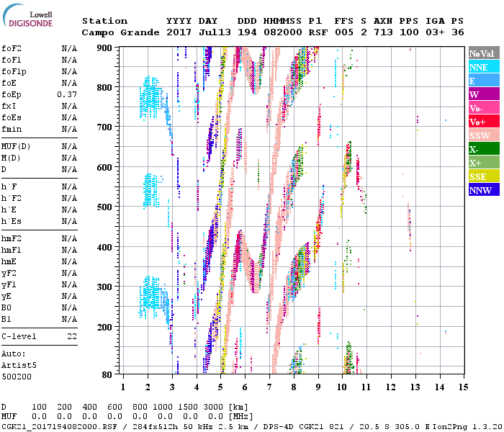This screenshot has width=504, height=432.
Task: Click the PS value 36
Action: click(458, 32)
